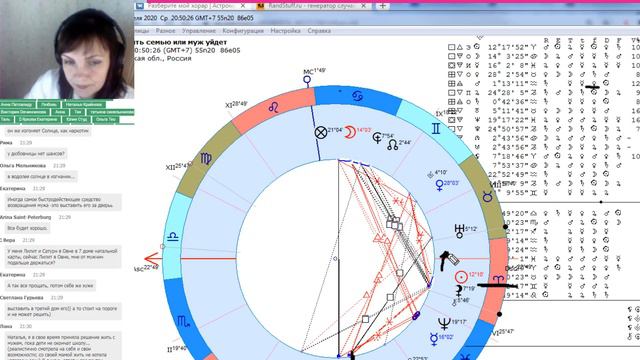Select the Libra sign on the zodiac ring

[173, 237]
